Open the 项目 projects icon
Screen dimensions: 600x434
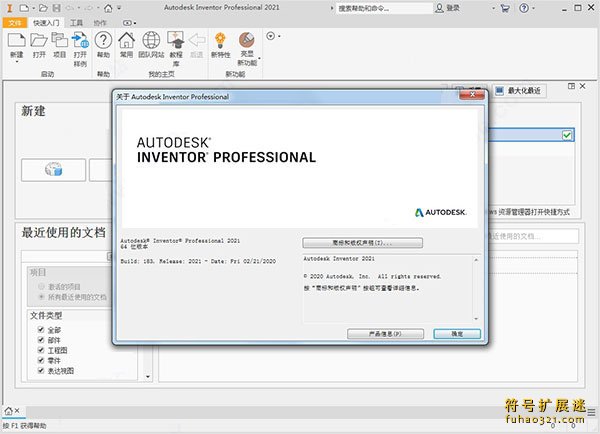(x=59, y=40)
